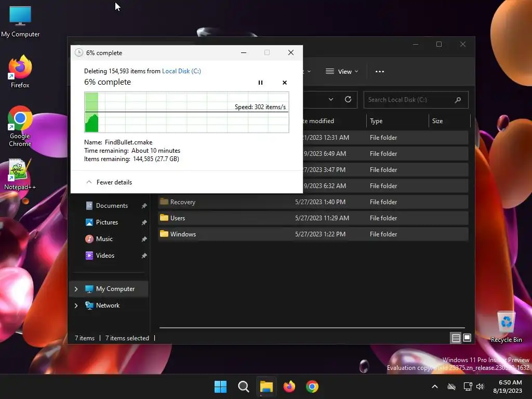Click the Users folder icon

(164, 218)
